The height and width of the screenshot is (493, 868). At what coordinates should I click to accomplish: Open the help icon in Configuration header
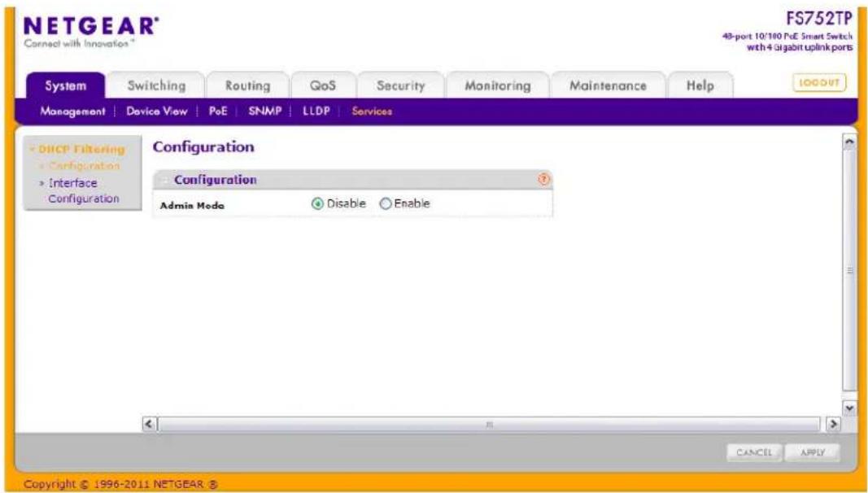pyautogui.click(x=544, y=179)
